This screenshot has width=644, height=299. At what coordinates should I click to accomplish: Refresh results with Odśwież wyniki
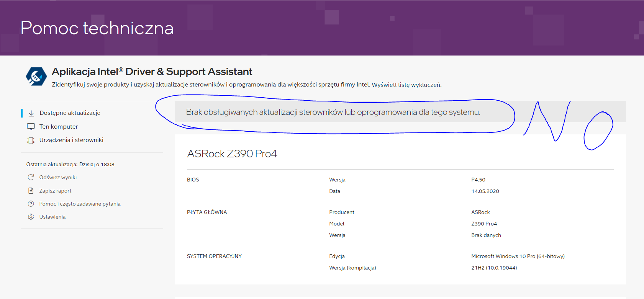(58, 177)
